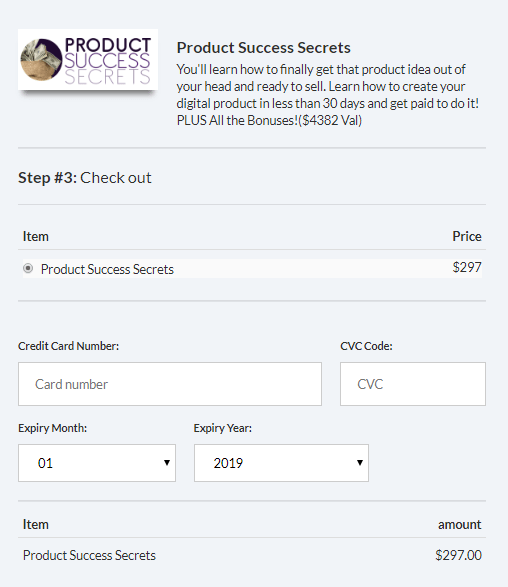The height and width of the screenshot is (587, 508).
Task: Click the Expiry Year label
Action: [x=223, y=428]
